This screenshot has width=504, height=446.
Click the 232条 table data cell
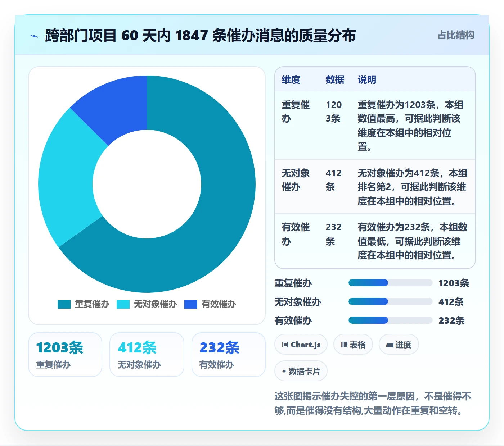pyautogui.click(x=334, y=234)
